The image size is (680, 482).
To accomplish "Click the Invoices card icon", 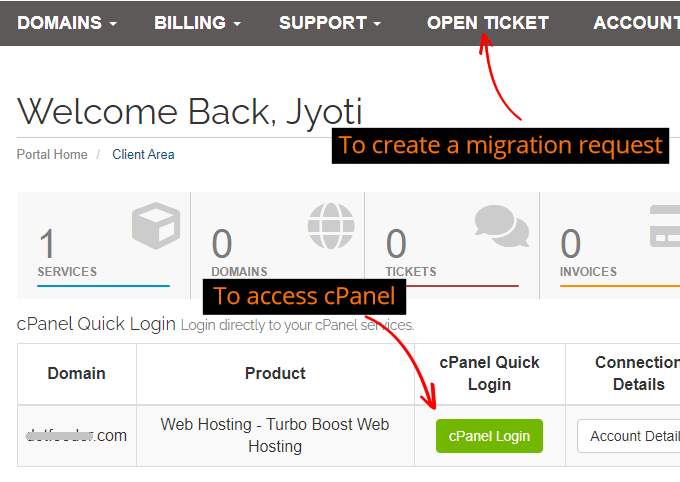I will click(x=665, y=226).
